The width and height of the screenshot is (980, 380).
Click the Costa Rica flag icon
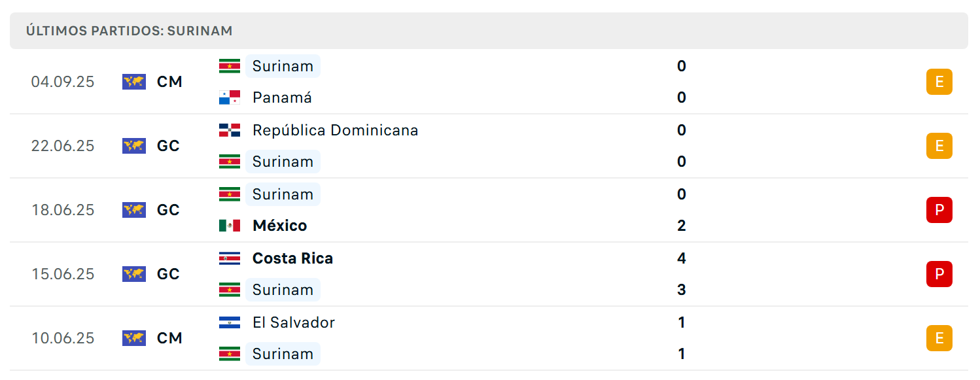230,258
